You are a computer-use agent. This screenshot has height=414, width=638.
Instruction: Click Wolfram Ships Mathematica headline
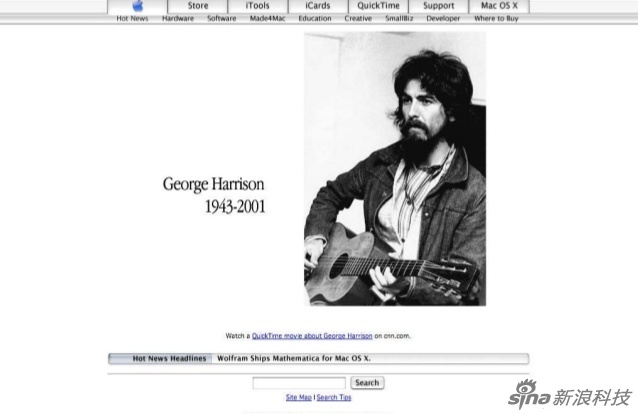pos(294,359)
